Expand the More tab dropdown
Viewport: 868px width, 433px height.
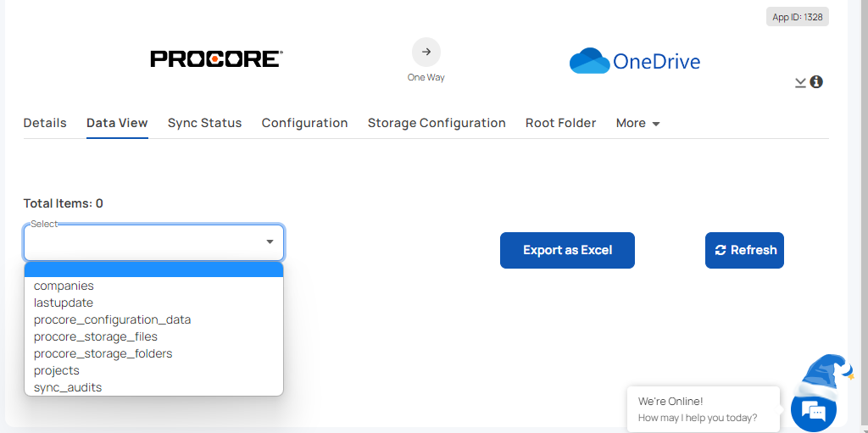(x=637, y=123)
